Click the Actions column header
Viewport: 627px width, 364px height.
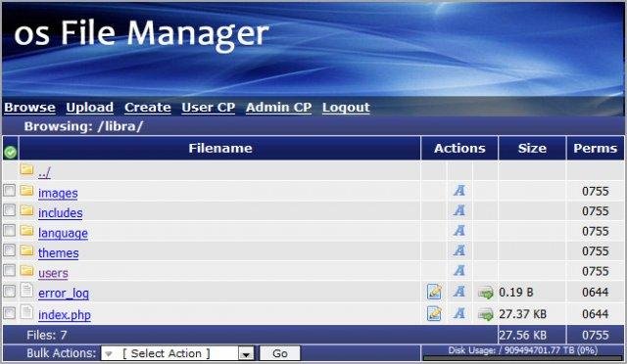click(x=459, y=148)
